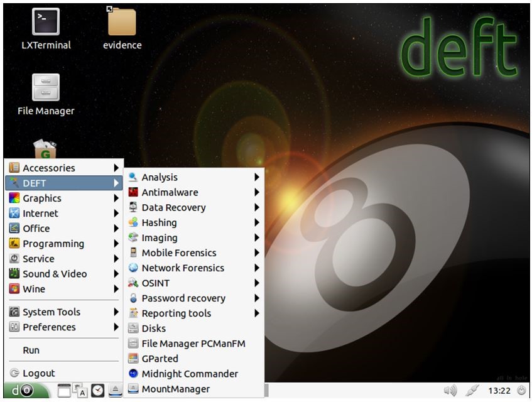The image size is (532, 402).
Task: Expand the Imaging submenu arrow
Action: 257,237
